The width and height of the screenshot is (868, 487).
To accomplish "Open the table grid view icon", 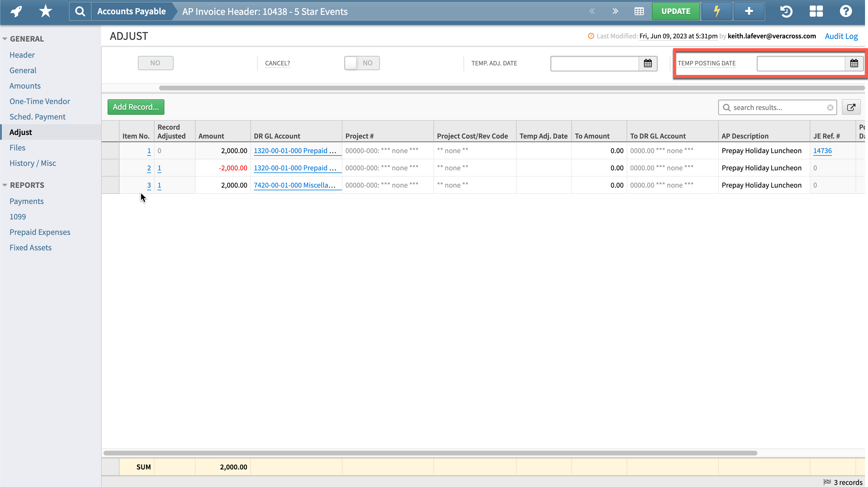I will (x=639, y=11).
